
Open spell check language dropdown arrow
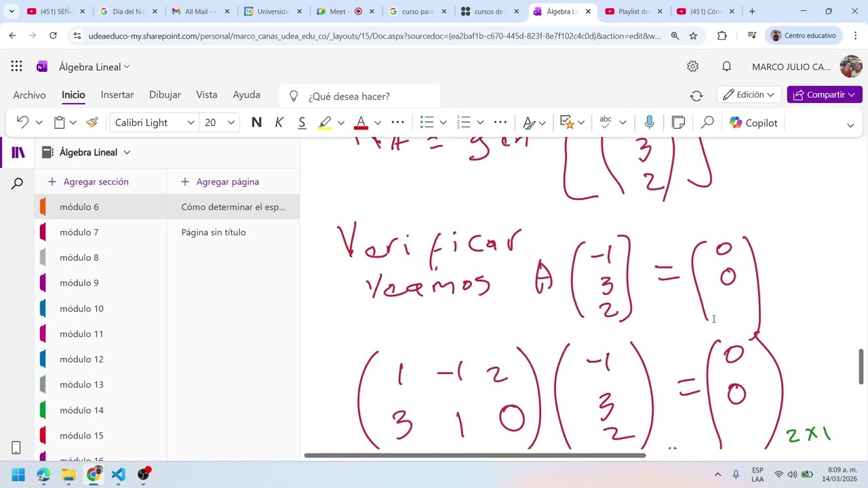pyautogui.click(x=623, y=123)
